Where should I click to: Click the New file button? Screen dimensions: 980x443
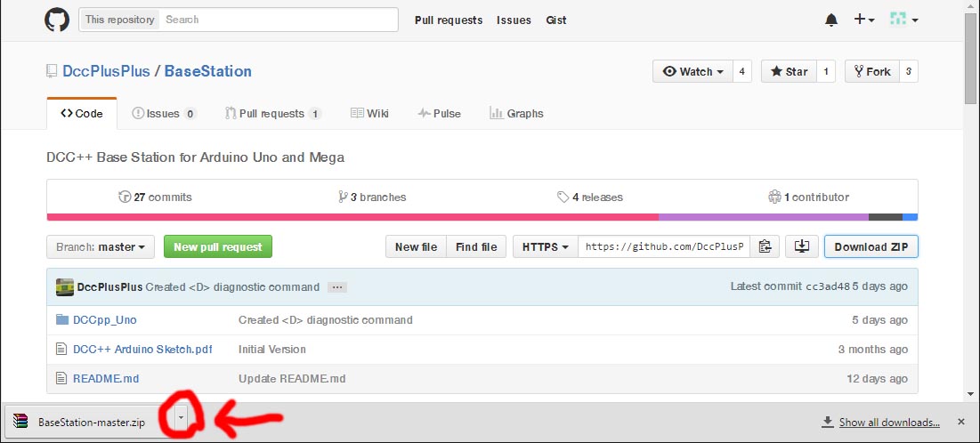(x=416, y=246)
